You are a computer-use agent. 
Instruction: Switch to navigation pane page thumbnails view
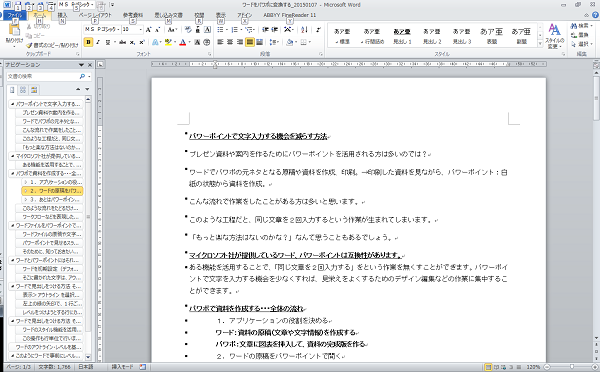click(23, 90)
